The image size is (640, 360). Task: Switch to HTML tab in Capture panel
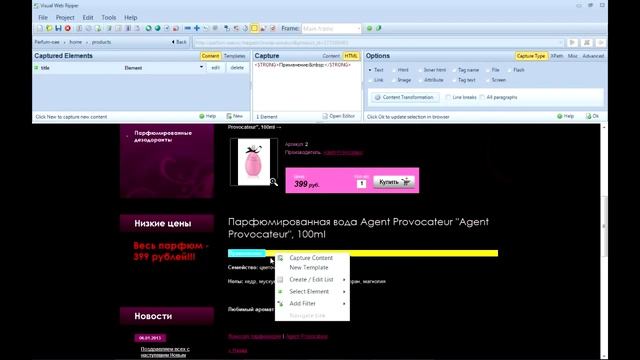[351, 56]
